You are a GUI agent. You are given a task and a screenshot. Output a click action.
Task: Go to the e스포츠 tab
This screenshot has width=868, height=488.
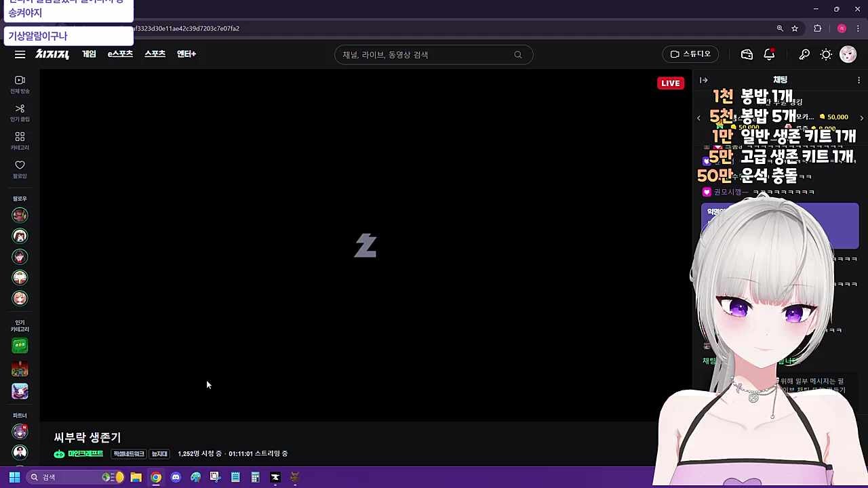(x=120, y=54)
